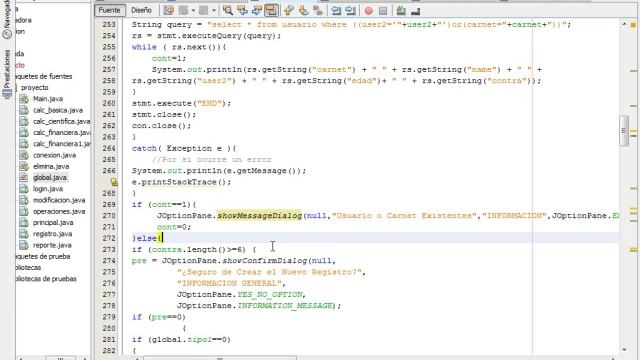Click the 'if (global.tipo1==0)' line
This screenshot has height=360, width=640.
[x=181, y=339]
